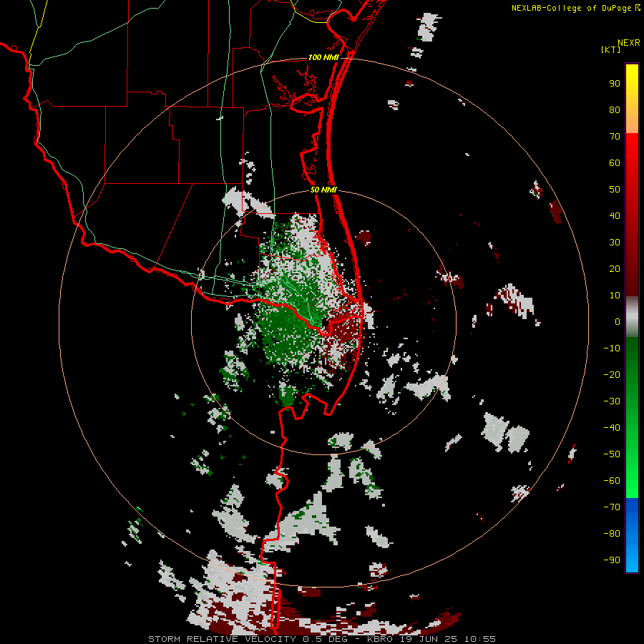
Task: Select the -10 scale value
Action: coord(612,348)
